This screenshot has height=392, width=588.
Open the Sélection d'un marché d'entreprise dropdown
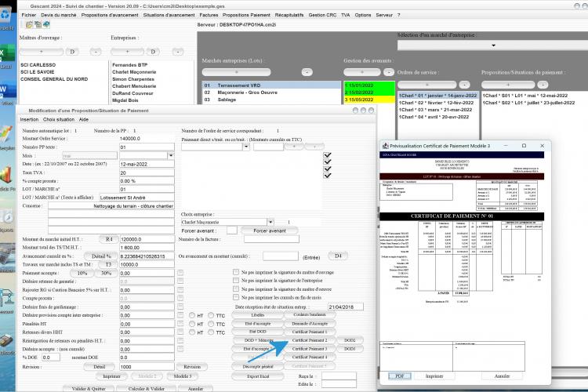(x=493, y=45)
